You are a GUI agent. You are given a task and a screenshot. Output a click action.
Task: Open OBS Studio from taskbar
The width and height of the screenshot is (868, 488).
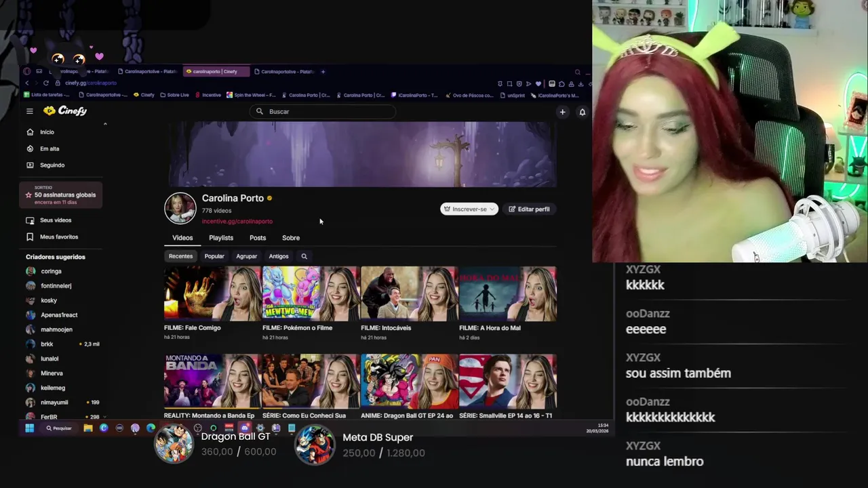[197, 428]
